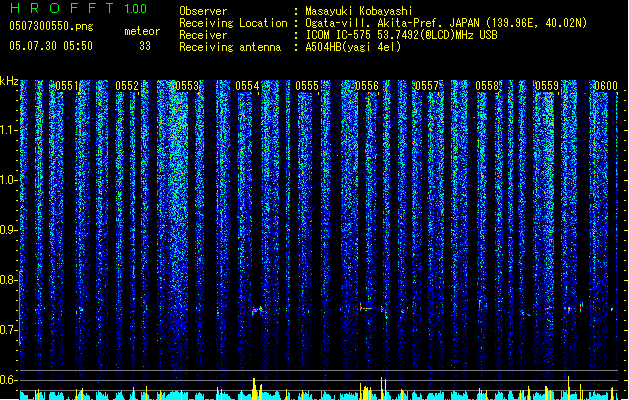
Task: Click the 0551 time marker
Action: coord(67,86)
